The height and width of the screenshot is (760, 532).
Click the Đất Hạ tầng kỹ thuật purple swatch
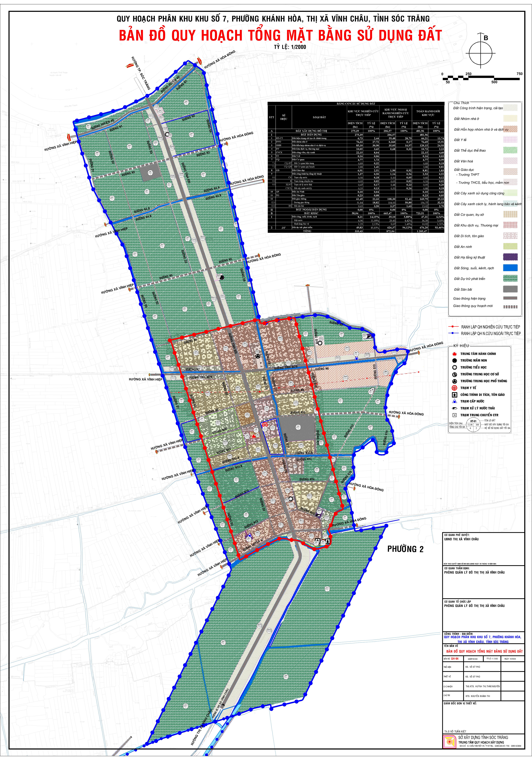(x=510, y=257)
